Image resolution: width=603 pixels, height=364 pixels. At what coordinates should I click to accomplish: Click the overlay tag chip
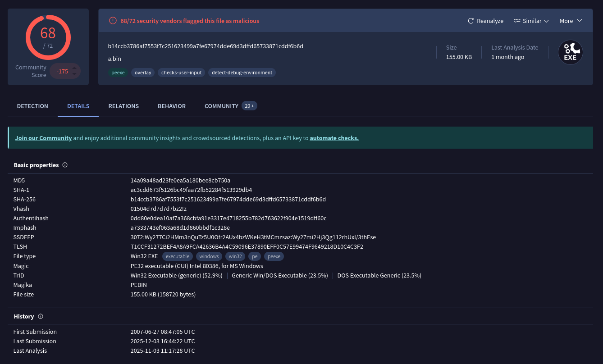click(x=143, y=73)
